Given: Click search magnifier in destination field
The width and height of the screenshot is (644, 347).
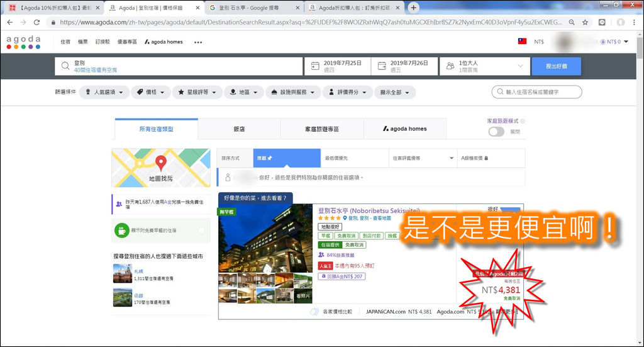Looking at the screenshot, I should (65, 65).
